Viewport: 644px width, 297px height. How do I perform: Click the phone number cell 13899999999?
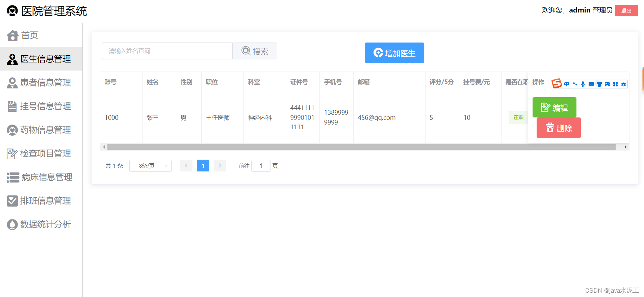[336, 117]
